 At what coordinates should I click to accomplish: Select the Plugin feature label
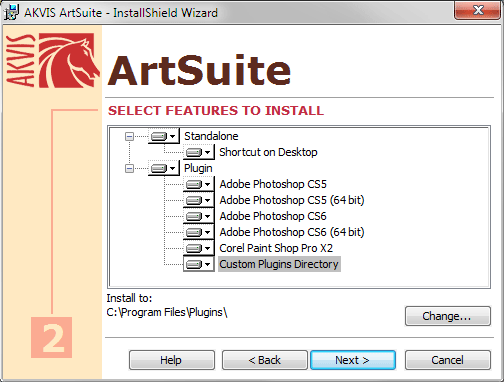(198, 168)
